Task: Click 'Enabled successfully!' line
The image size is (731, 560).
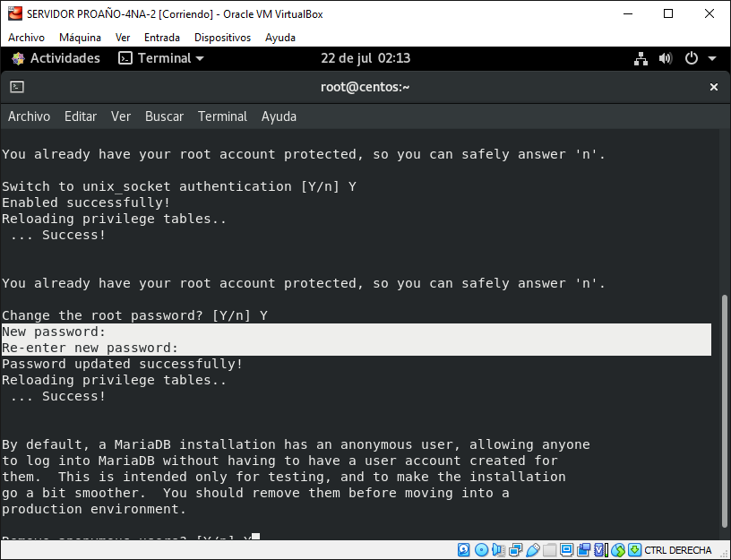Action: pyautogui.click(x=86, y=202)
